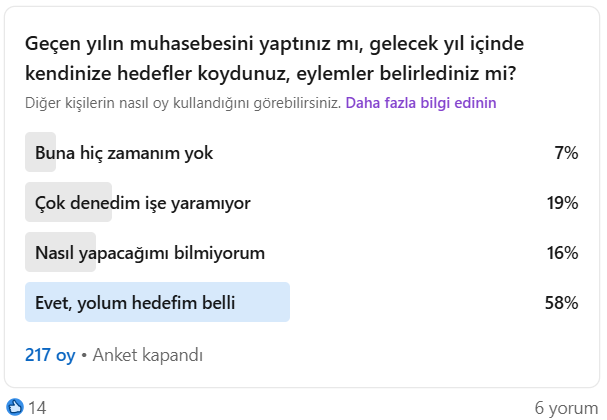Screen dimensions: 607x420
Task: View voters via the 217 oy link
Action: coord(50,355)
